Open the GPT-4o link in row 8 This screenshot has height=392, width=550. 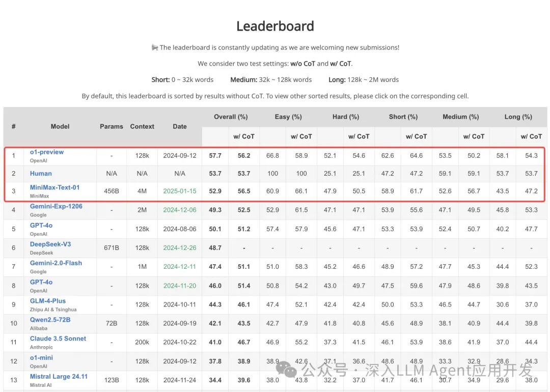coord(41,282)
